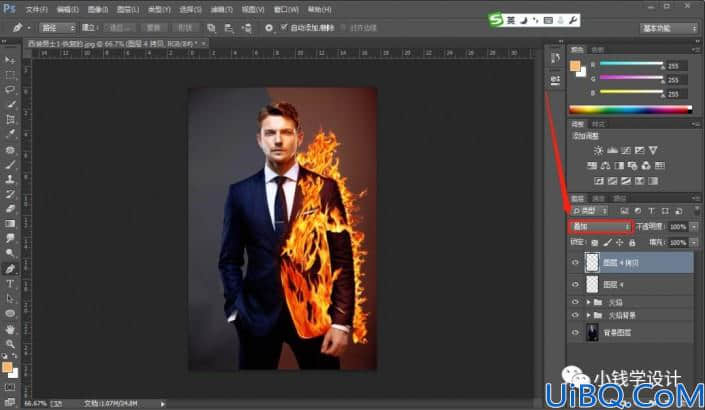Expand the 火焰 layer group

588,302
